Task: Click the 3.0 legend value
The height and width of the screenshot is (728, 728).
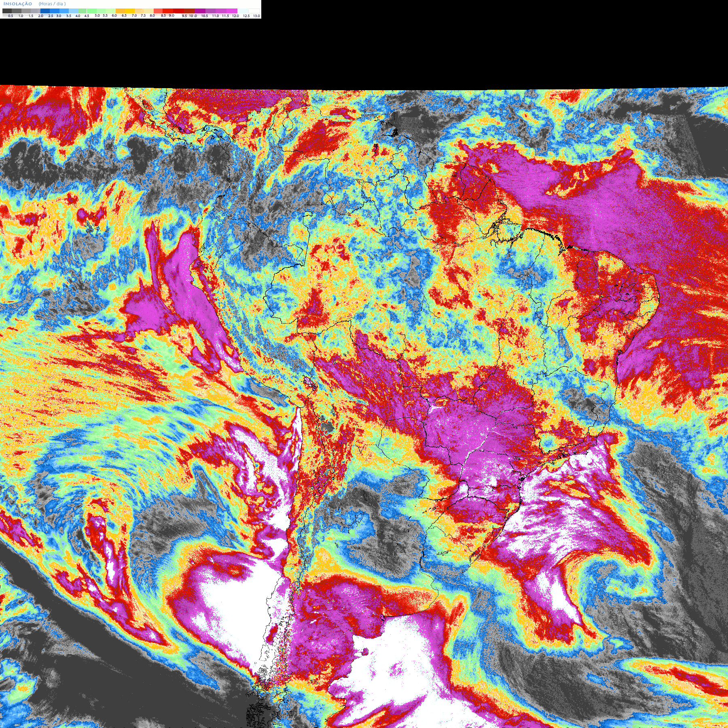Action: 59,16
